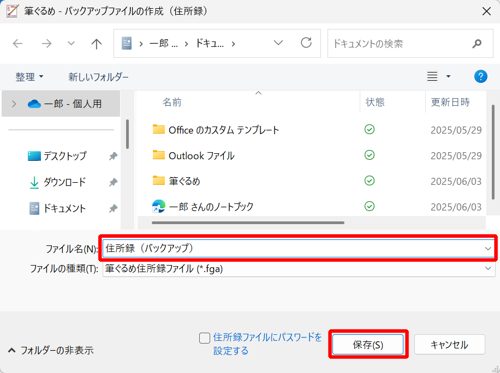Viewport: 500px width, 373px height.
Task: Click the pin icon beside ダウンロード
Action: tap(113, 182)
